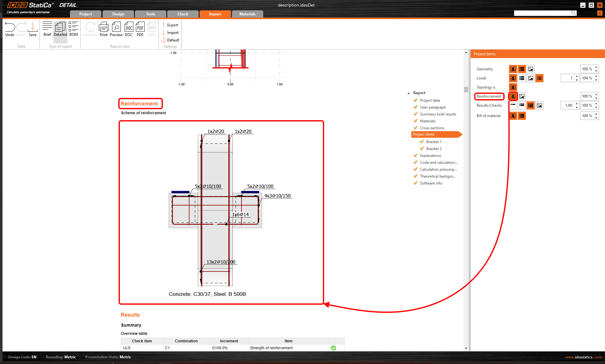Collapse the Report tree node
605x364 pixels.
pos(408,93)
